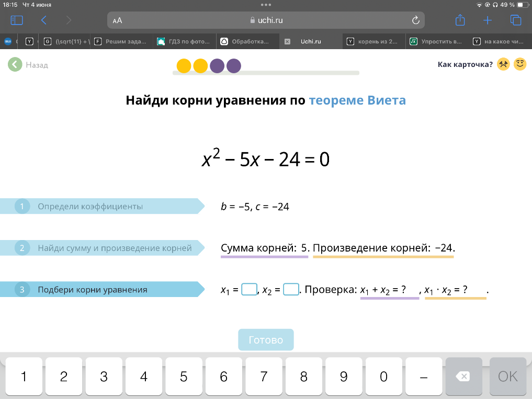This screenshot has width=532, height=399.
Task: Switch to the Упростить в... tab
Action: [436, 41]
